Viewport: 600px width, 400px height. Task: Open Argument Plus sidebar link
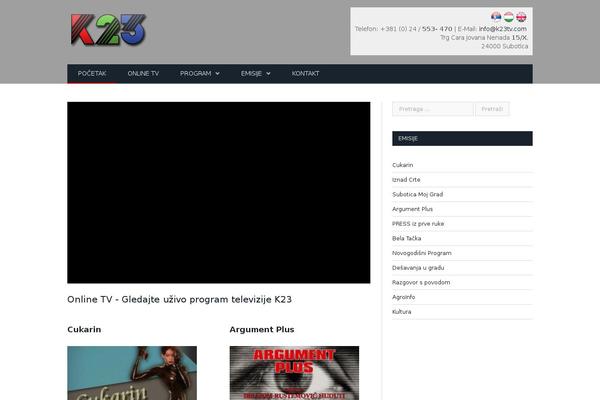(x=412, y=209)
